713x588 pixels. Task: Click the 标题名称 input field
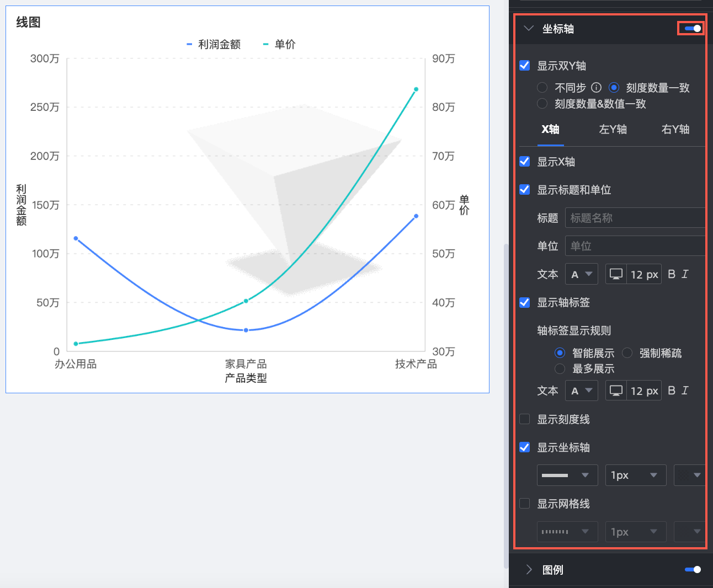click(x=635, y=217)
